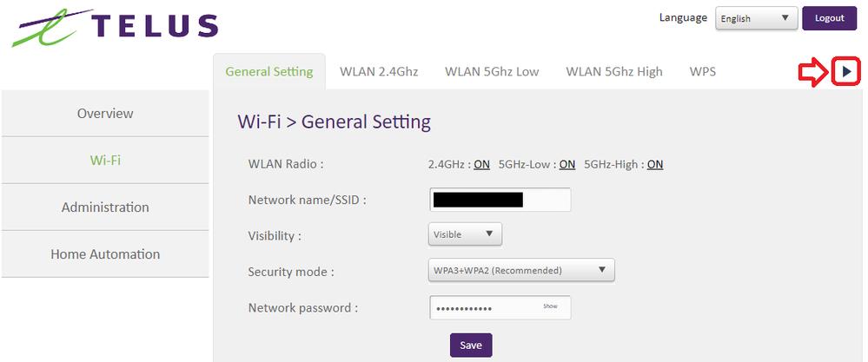Viewport: 868px width, 362px height.
Task: Open the WLAN 5Ghz High tab
Action: point(613,72)
